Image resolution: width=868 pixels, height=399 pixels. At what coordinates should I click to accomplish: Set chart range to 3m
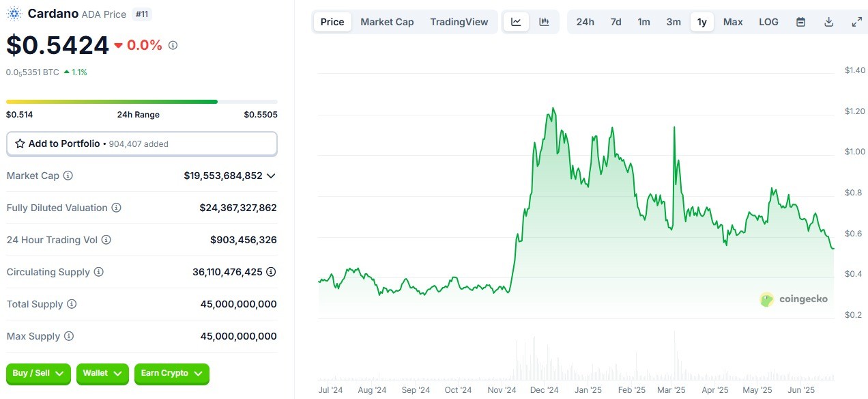pyautogui.click(x=674, y=22)
